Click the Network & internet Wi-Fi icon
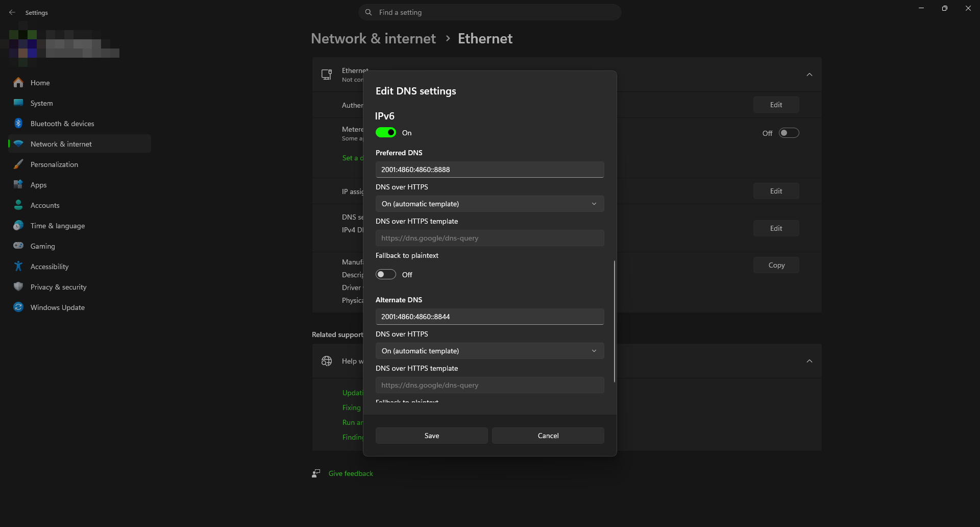The height and width of the screenshot is (527, 980). [x=18, y=143]
